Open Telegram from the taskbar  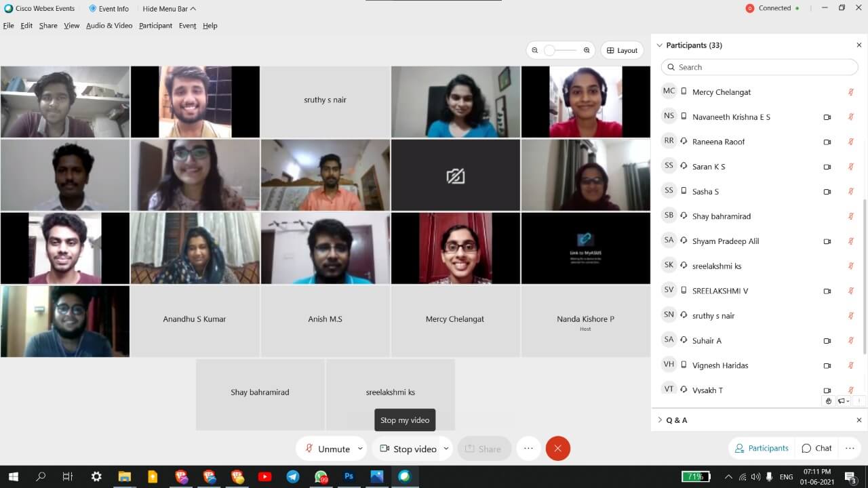292,476
